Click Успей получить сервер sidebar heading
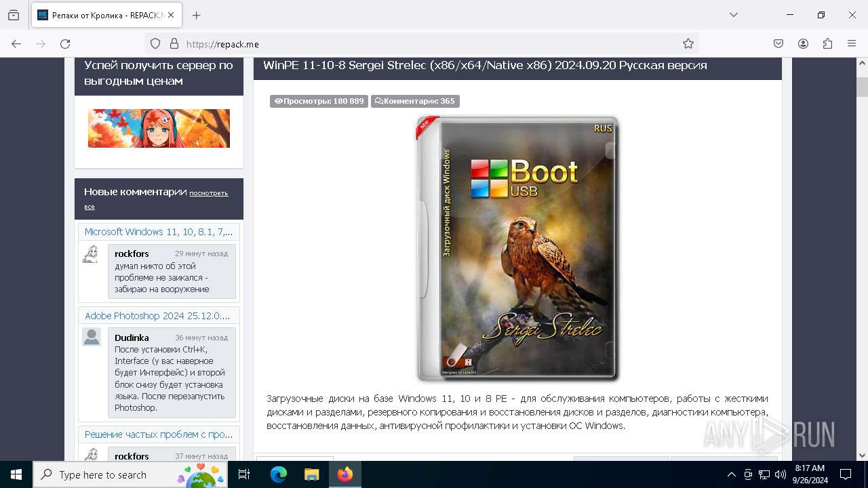 [x=159, y=73]
